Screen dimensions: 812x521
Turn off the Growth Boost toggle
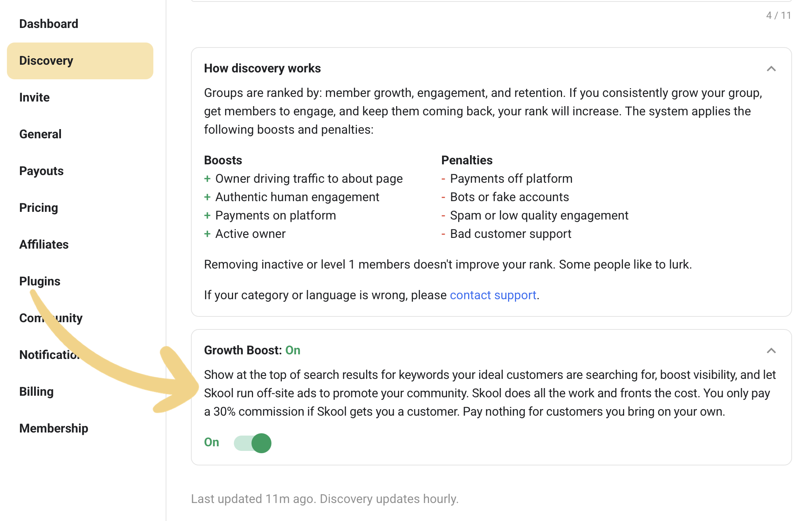[253, 443]
